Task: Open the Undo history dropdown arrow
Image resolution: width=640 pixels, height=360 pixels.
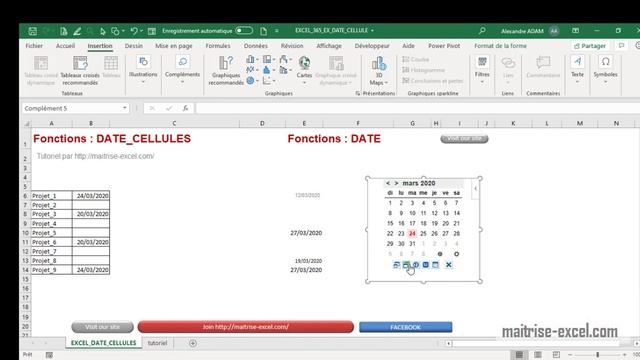Action: pos(141,31)
